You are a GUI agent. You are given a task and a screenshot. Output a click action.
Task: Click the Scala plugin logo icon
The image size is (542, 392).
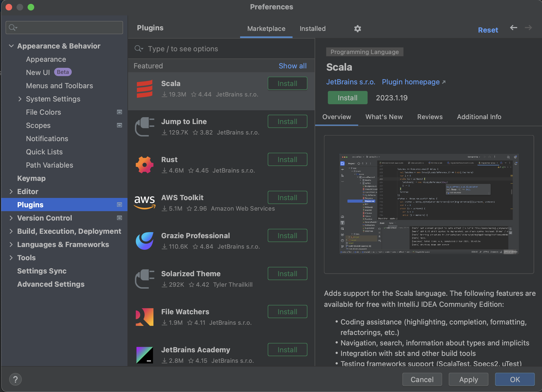144,89
